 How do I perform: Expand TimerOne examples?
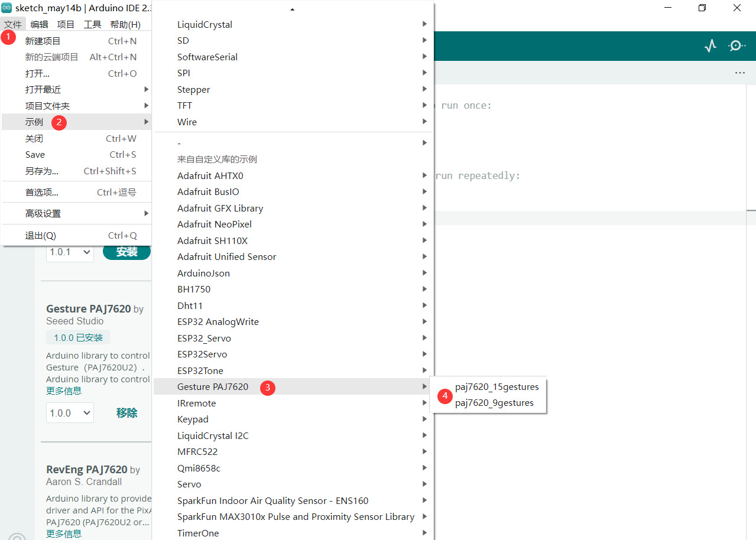[293, 533]
